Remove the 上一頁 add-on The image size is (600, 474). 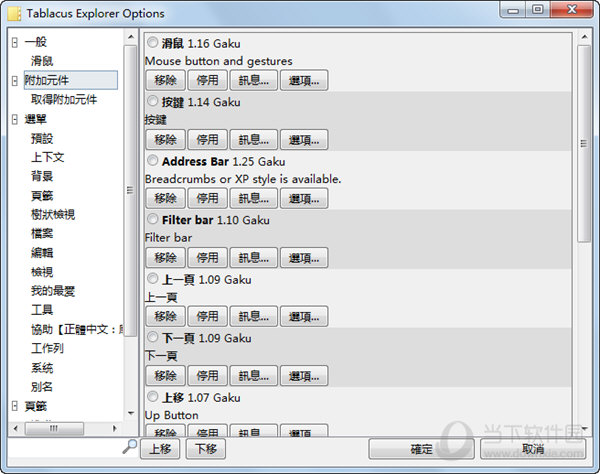(165, 316)
